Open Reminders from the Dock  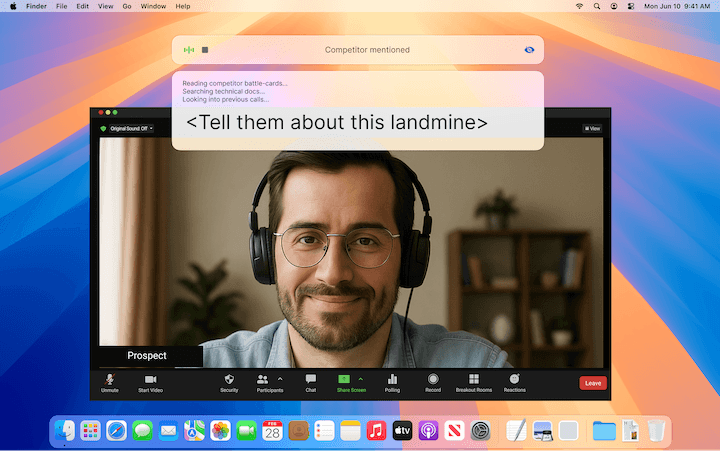[324, 431]
